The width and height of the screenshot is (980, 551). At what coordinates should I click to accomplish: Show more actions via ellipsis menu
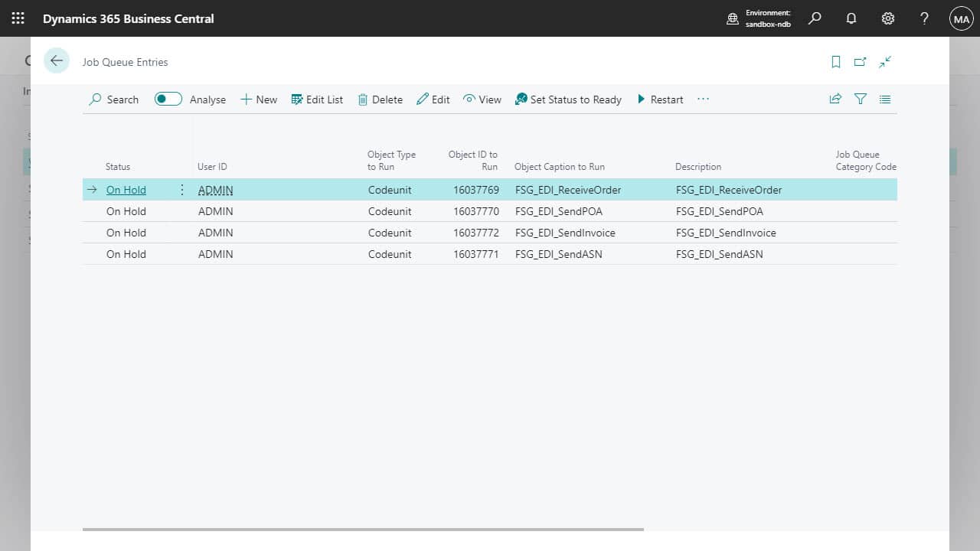pyautogui.click(x=703, y=99)
